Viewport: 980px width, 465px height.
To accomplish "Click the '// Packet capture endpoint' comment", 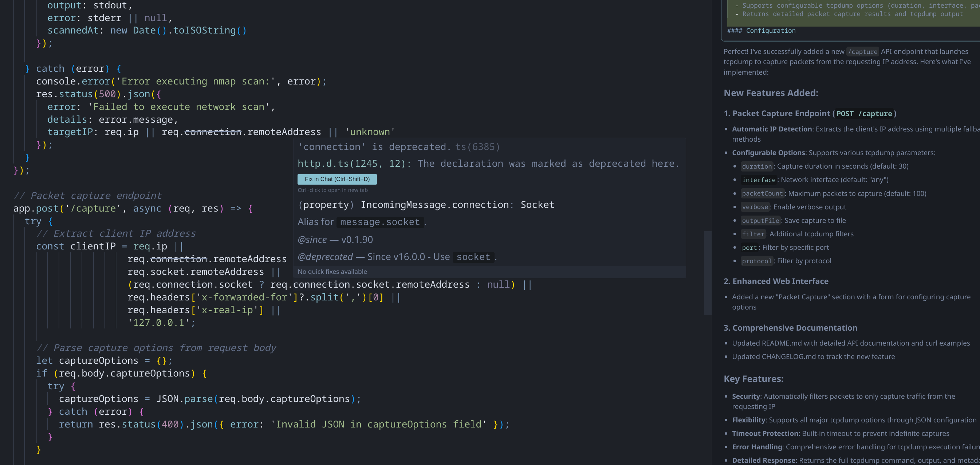I will (x=87, y=196).
